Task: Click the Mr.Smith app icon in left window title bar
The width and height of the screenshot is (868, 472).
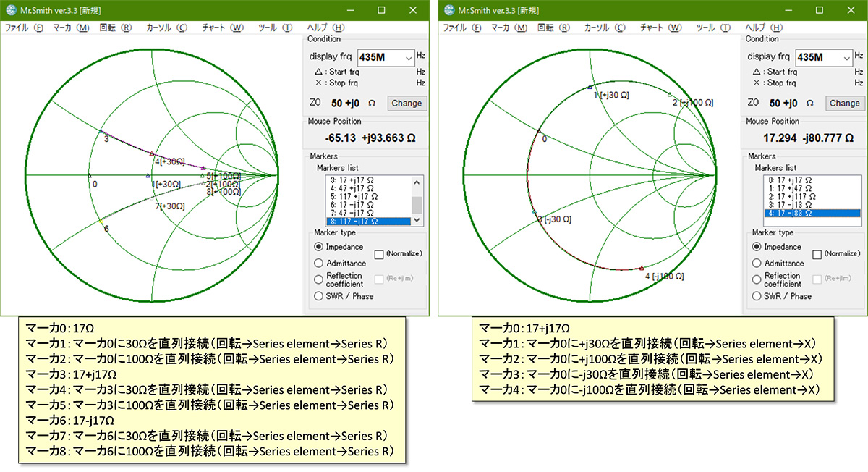Action: (x=11, y=11)
